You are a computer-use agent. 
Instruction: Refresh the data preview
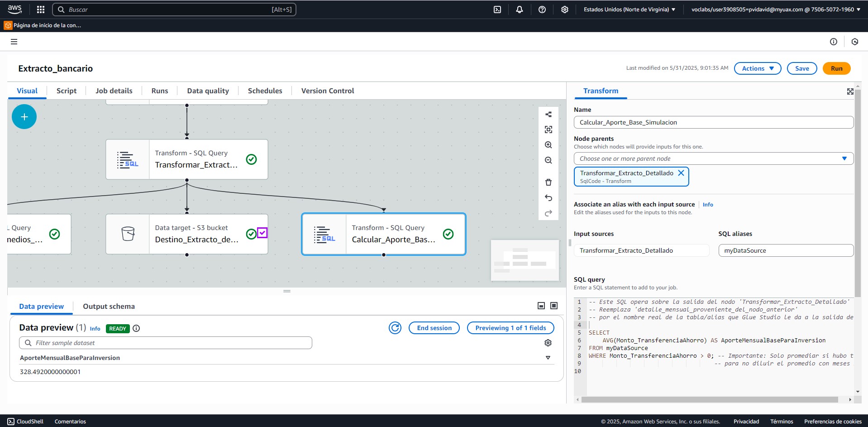(395, 328)
